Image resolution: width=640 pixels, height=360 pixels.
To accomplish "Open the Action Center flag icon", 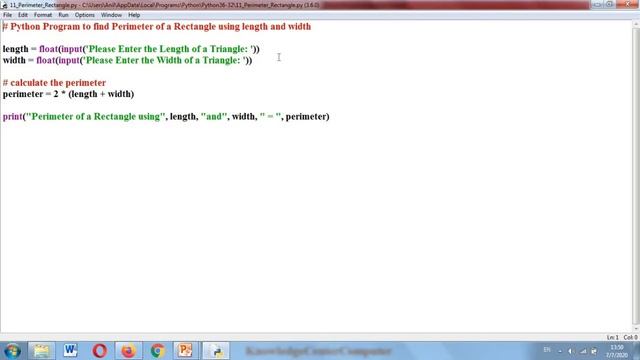I will (x=594, y=351).
